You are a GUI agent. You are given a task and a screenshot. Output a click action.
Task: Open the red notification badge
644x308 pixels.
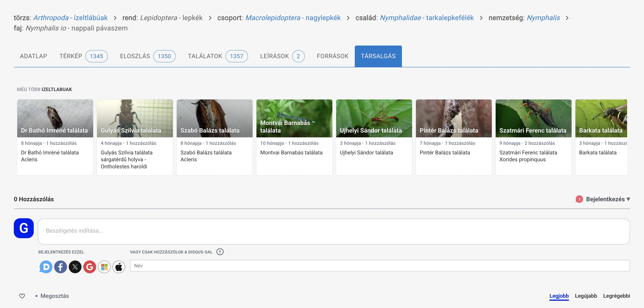[x=579, y=199]
